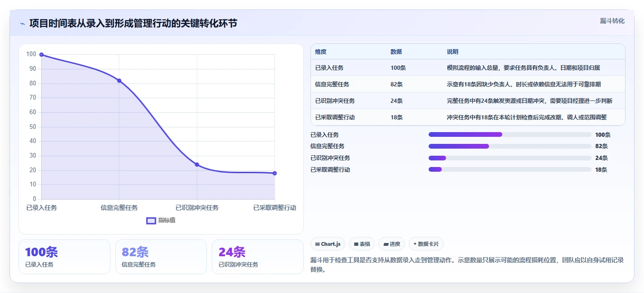The width and height of the screenshot is (644, 293).
Task: Click the 说明 column header in the table
Action: [453, 52]
